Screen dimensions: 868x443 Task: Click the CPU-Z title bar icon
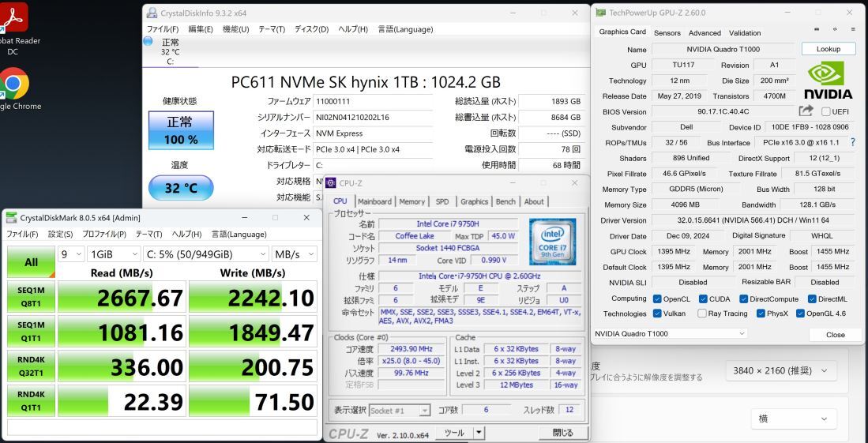(331, 182)
